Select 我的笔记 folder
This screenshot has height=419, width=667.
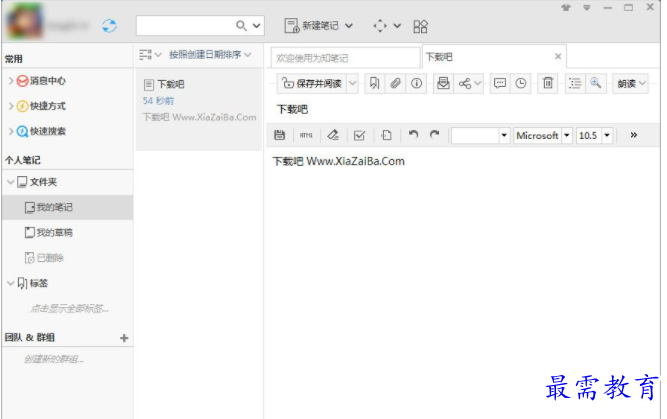coord(67,207)
